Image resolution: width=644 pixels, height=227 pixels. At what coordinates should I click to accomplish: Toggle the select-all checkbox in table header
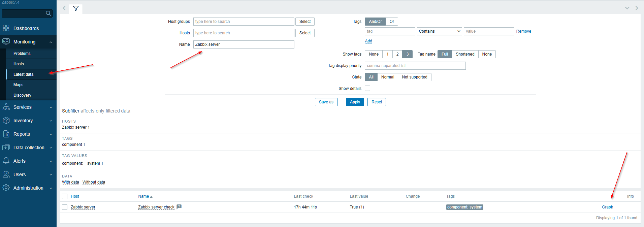(65, 196)
